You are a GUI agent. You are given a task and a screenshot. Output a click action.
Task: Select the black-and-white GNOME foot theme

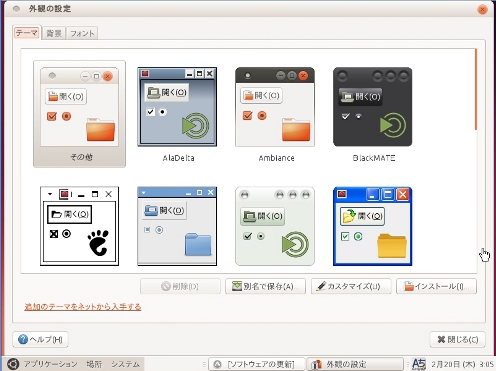79,226
